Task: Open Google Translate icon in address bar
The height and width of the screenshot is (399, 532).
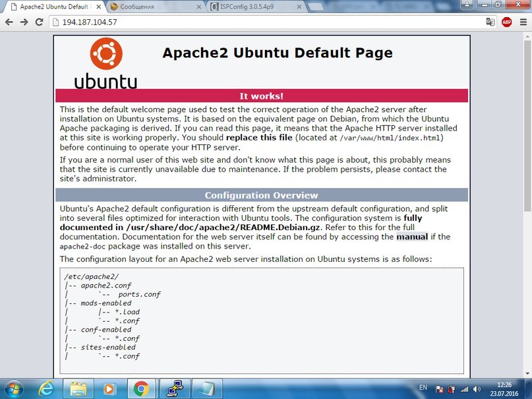Action: (x=490, y=22)
